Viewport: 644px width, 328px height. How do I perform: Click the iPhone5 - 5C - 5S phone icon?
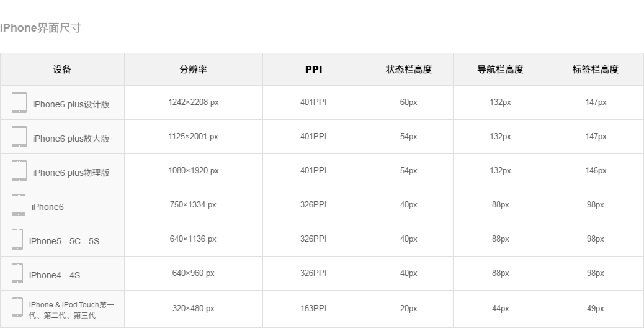click(17, 239)
